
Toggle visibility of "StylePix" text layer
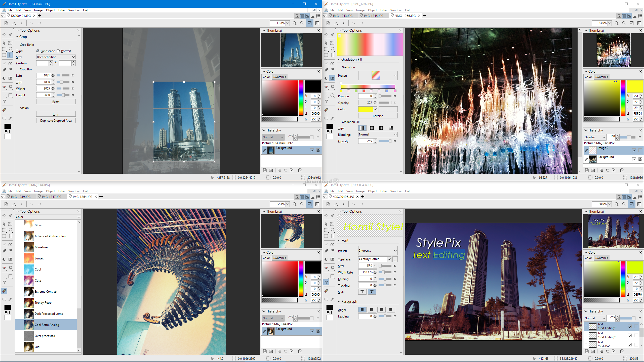pyautogui.click(x=630, y=344)
